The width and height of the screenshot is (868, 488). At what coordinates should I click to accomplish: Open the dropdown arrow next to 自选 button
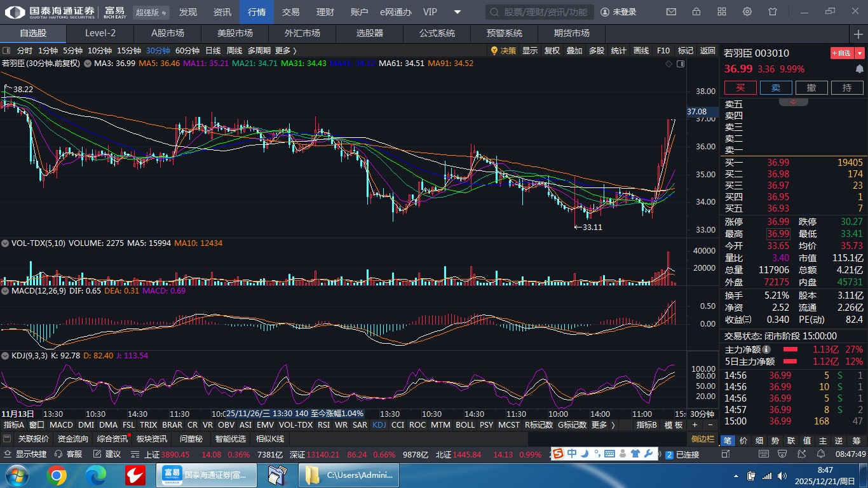(860, 53)
